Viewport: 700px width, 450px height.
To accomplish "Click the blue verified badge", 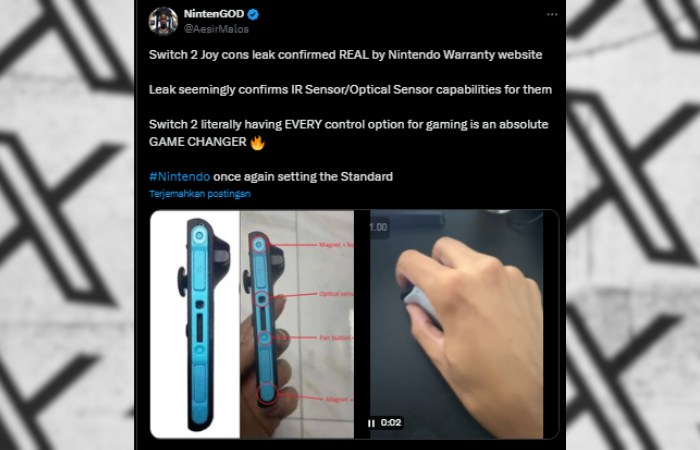I will tap(253, 14).
